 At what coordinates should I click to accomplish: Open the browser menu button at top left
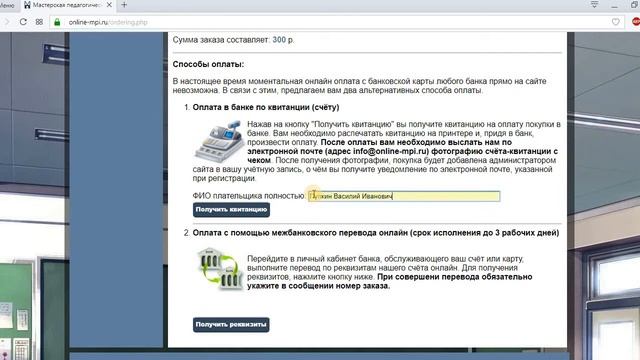[x=7, y=5]
